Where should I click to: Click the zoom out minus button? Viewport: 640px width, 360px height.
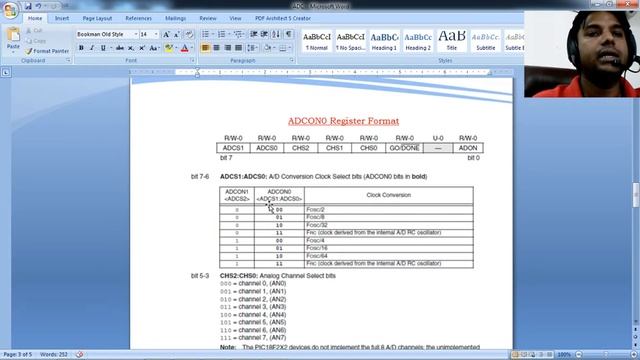[578, 355]
